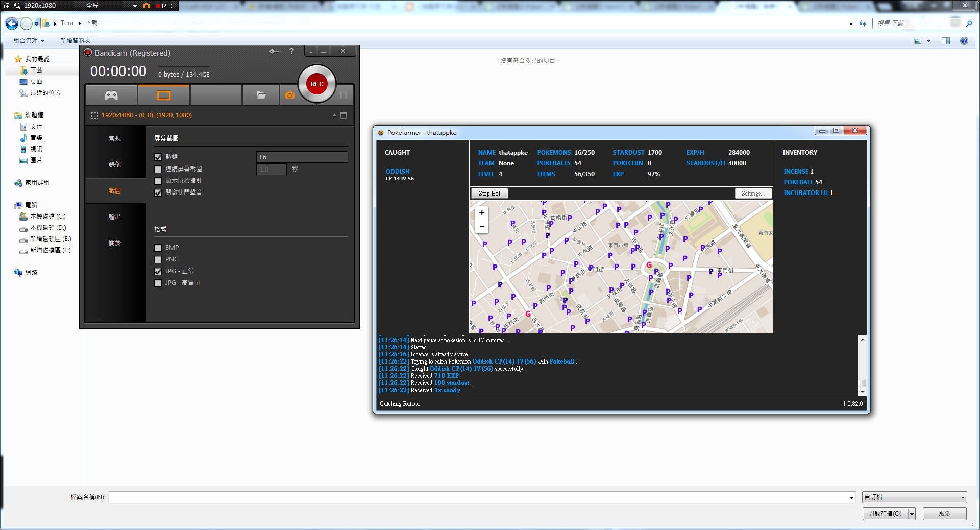Enable continuous screen capture checkbox
The image size is (980, 530).
tap(158, 169)
